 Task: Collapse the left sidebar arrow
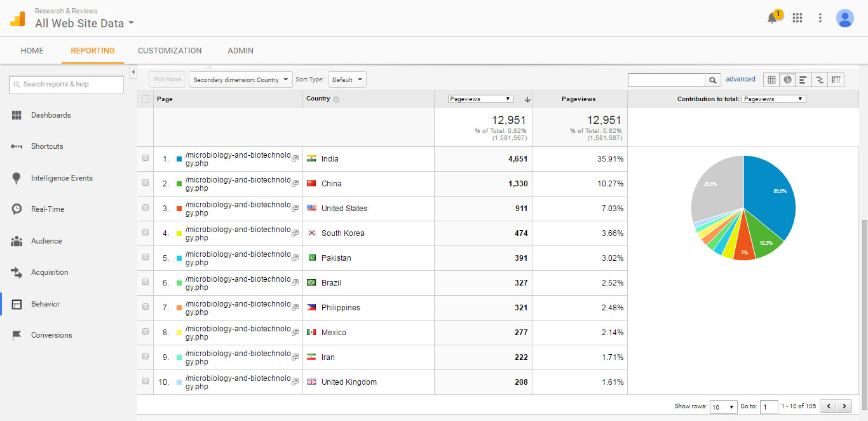tap(133, 72)
